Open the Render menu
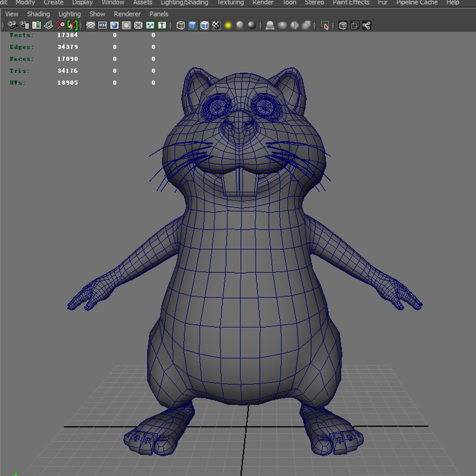This screenshot has width=476, height=476. (263, 3)
